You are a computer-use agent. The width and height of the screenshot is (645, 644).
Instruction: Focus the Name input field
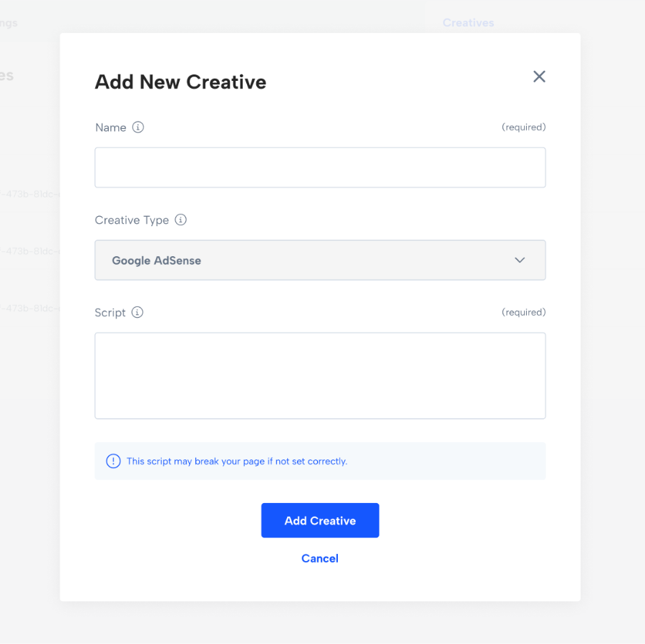coord(320,167)
